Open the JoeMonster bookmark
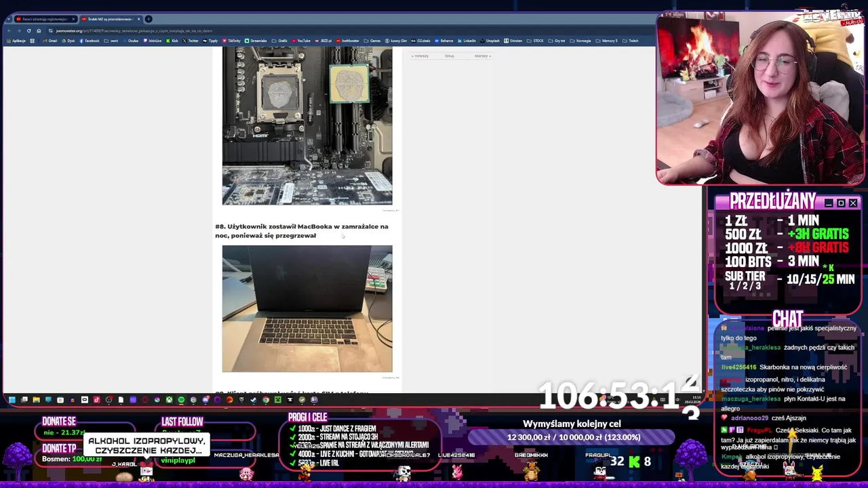The height and width of the screenshot is (488, 868). [348, 41]
